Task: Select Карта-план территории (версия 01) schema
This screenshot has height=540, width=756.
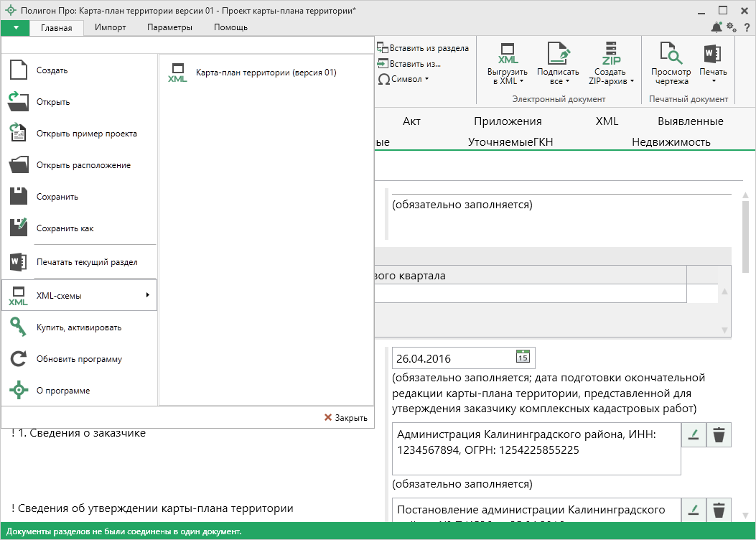Action: (266, 73)
